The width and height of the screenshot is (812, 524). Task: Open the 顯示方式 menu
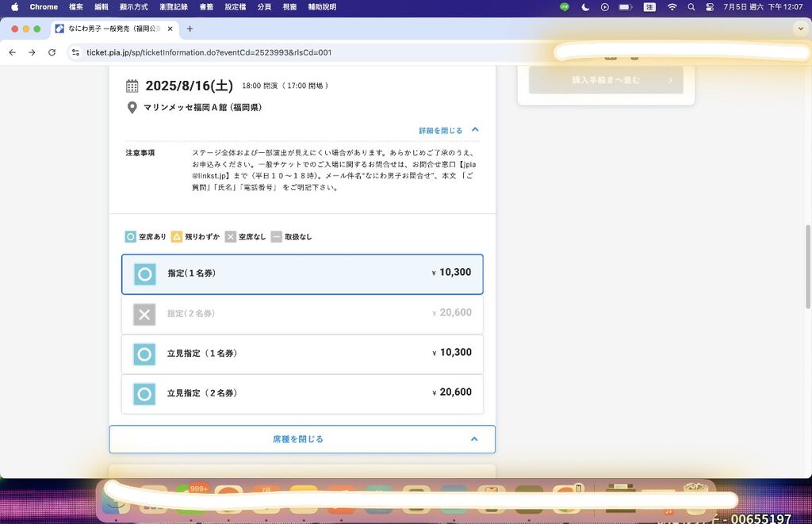tap(133, 6)
